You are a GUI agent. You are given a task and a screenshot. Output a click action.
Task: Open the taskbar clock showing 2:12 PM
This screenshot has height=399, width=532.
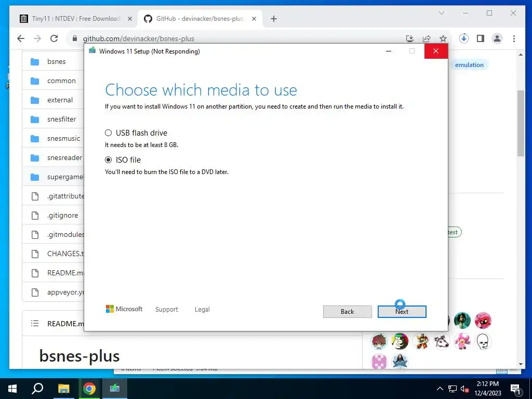coord(487,389)
